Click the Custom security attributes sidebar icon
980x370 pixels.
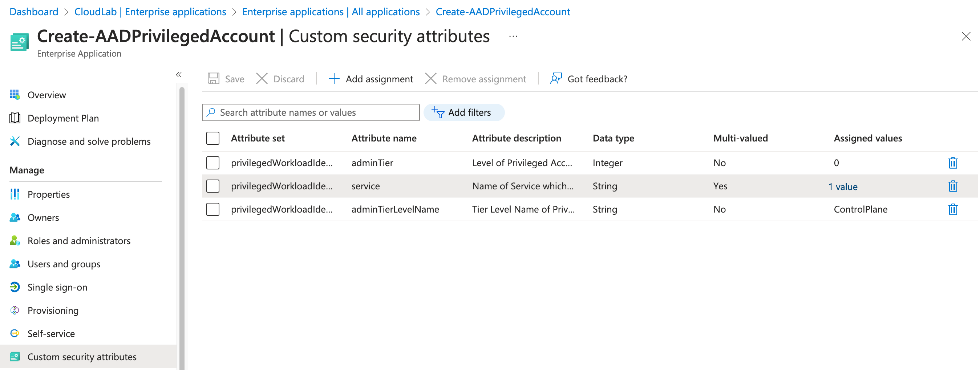click(15, 356)
